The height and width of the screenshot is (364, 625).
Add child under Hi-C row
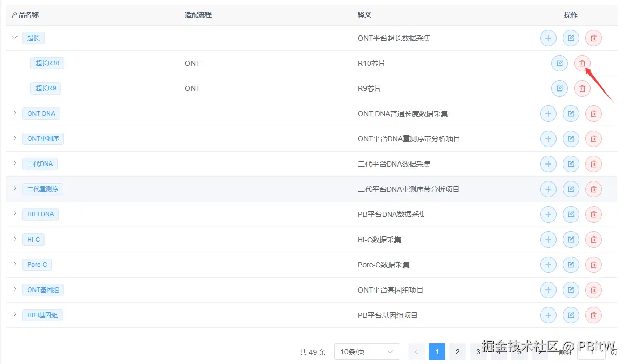548,240
